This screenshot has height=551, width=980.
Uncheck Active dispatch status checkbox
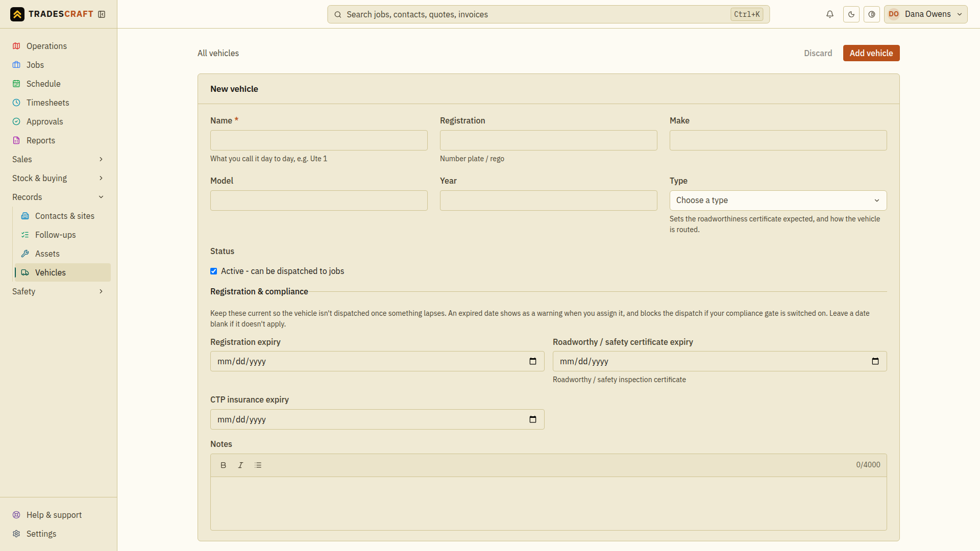coord(214,271)
